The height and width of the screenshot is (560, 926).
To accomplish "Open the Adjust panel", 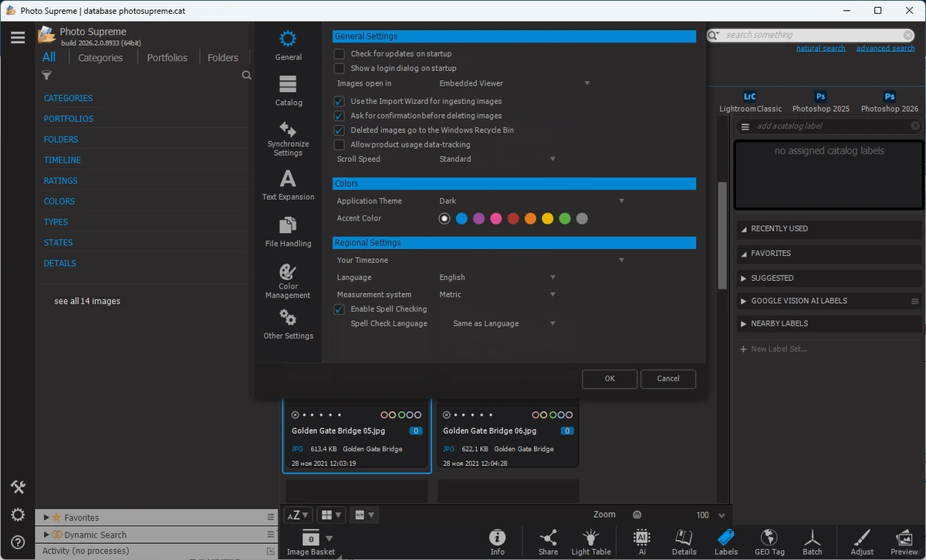I will 862,542.
